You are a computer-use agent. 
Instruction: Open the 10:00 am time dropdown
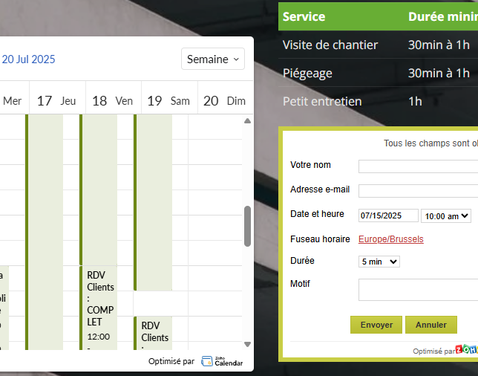pos(446,216)
